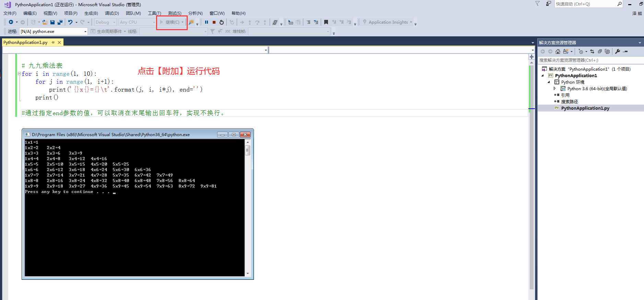644x300 pixels.
Task: Open the Tools (工具) menu
Action: point(154,13)
